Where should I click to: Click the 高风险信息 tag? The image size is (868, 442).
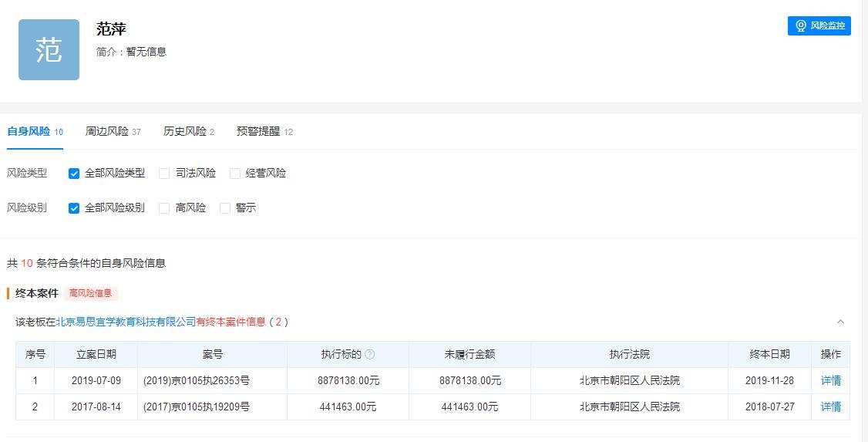(x=91, y=293)
